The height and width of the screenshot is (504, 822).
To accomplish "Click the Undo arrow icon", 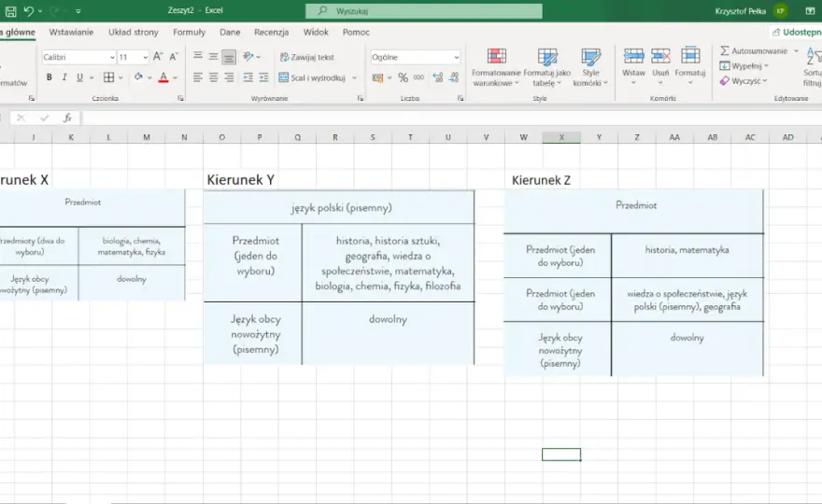I will 28,11.
